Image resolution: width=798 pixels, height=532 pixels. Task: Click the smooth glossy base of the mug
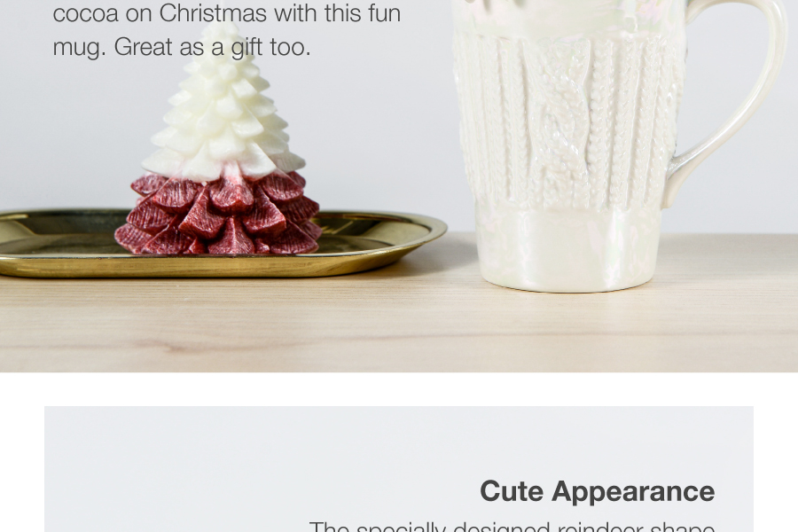tap(567, 249)
